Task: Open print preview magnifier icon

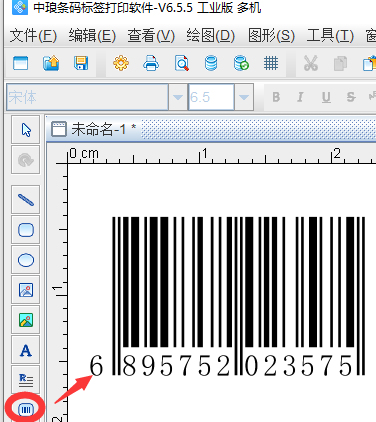Action: coord(182,63)
